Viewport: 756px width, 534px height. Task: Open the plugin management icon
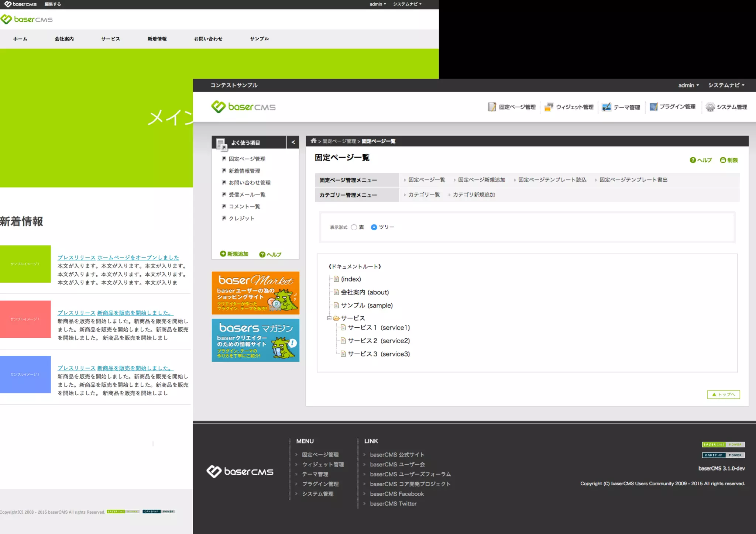653,107
